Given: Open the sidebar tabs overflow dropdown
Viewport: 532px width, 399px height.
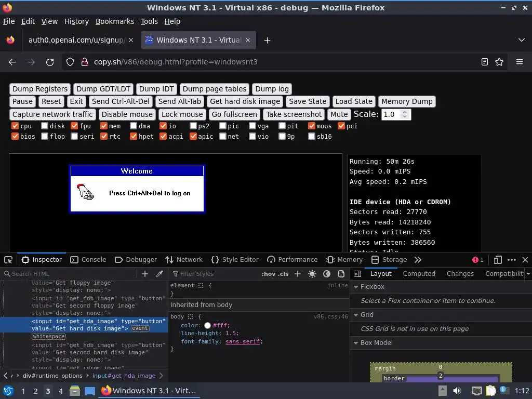Looking at the screenshot, I should (528, 274).
